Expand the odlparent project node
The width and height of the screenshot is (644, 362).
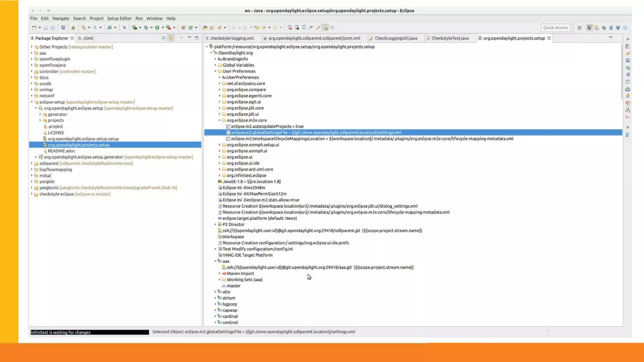(31, 163)
